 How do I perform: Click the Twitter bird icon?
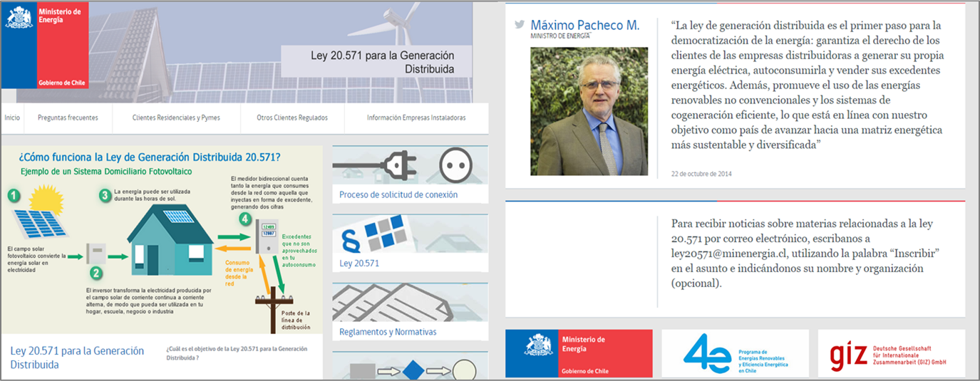point(520,24)
